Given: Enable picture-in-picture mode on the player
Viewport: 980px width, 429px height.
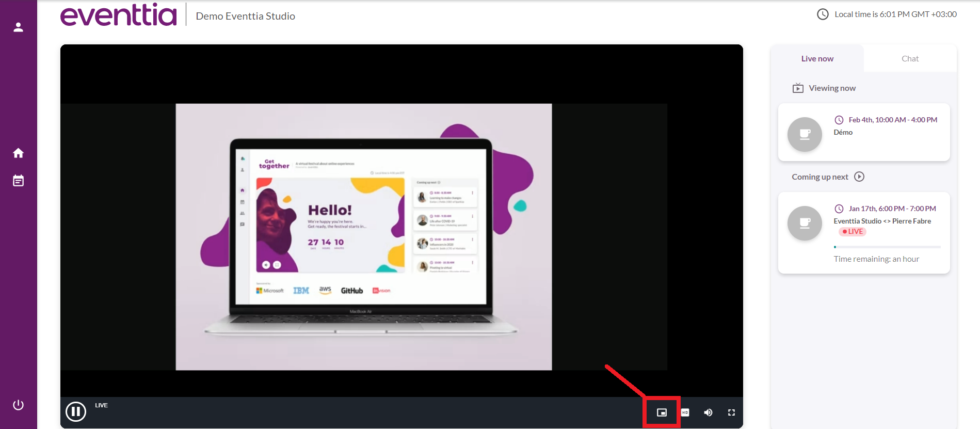Looking at the screenshot, I should pyautogui.click(x=662, y=412).
